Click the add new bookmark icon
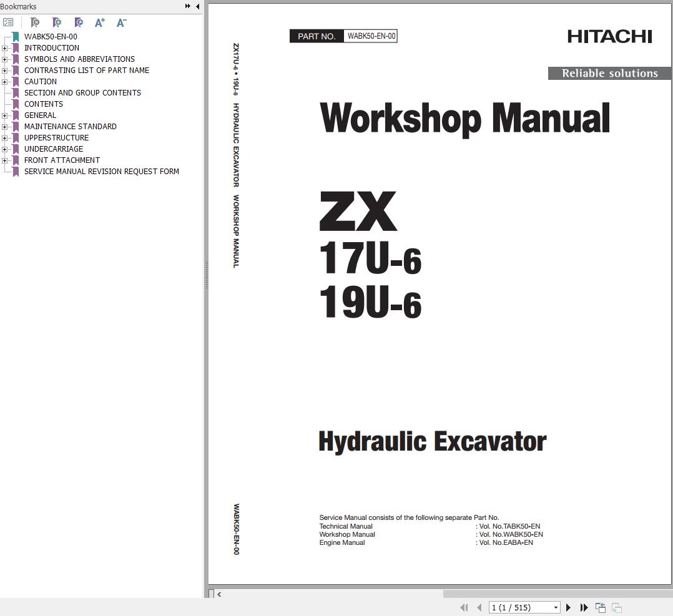673x616 pixels. click(57, 22)
